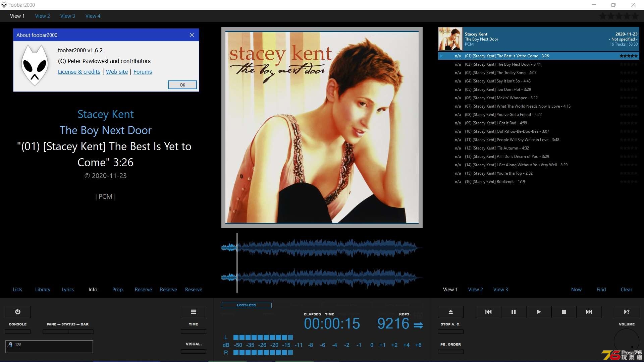644x362 pixels.
Task: Toggle the PB. ORDER switch bar
Action: tap(451, 352)
